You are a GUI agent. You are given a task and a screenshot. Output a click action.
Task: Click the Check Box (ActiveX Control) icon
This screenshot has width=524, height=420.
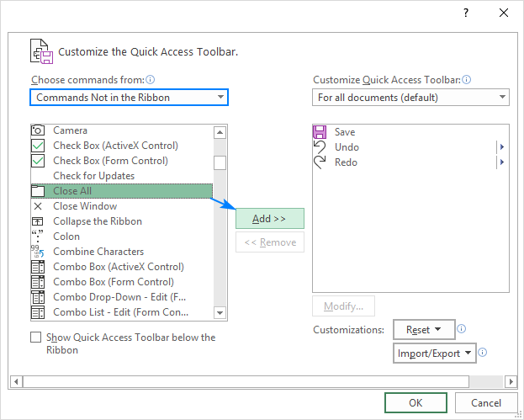click(x=38, y=146)
